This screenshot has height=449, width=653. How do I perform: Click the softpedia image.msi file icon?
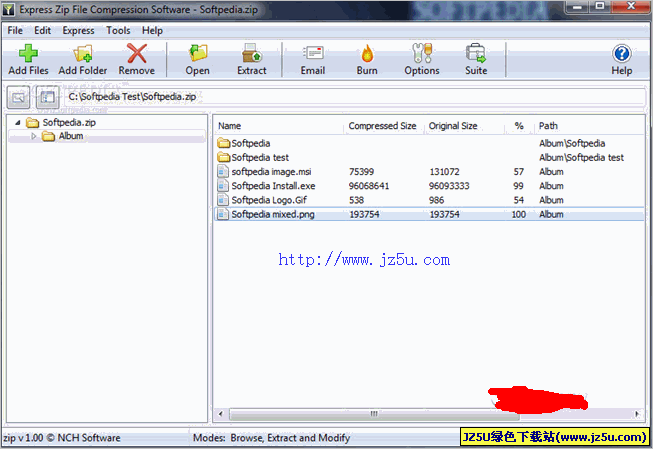[223, 172]
